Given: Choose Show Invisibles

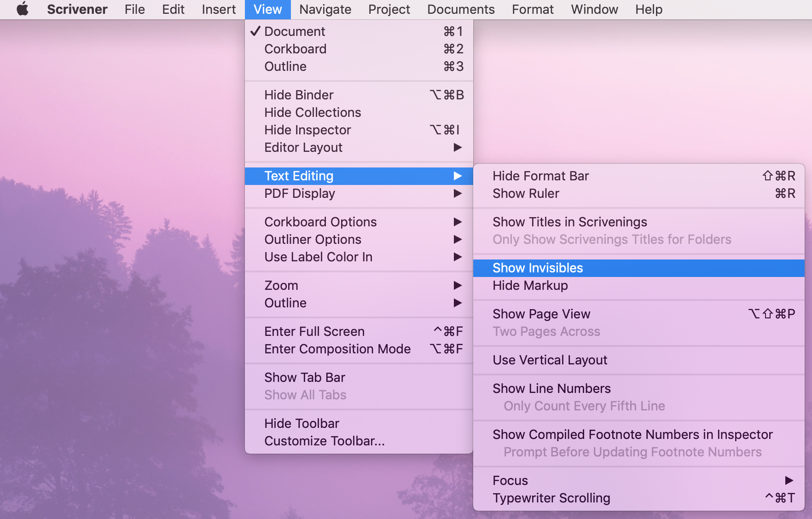Looking at the screenshot, I should click(639, 268).
